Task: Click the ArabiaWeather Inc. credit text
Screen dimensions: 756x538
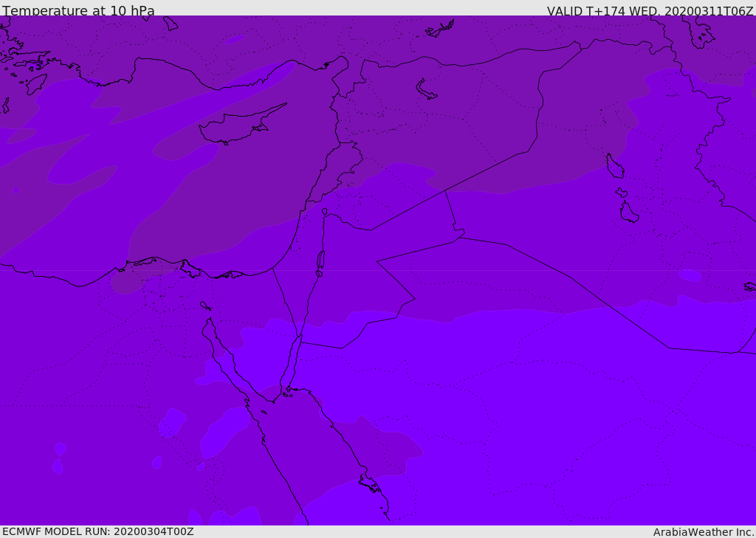Action: [703, 532]
